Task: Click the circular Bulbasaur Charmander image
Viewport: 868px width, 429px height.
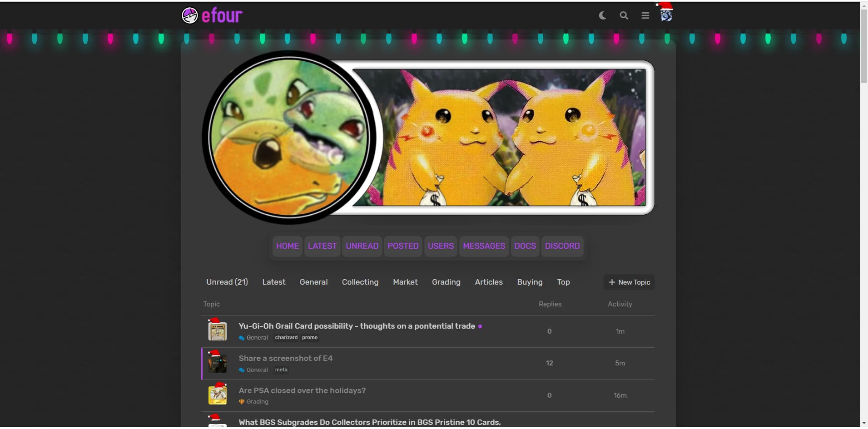Action: 288,137
